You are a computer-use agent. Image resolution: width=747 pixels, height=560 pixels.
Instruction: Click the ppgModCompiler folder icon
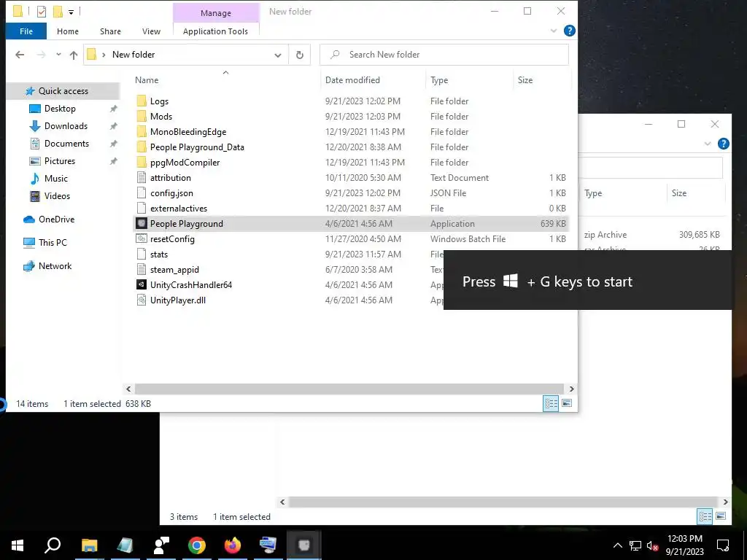click(x=142, y=162)
